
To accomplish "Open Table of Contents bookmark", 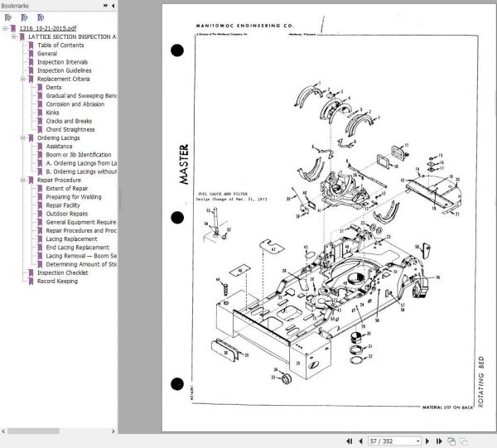I will [x=60, y=46].
